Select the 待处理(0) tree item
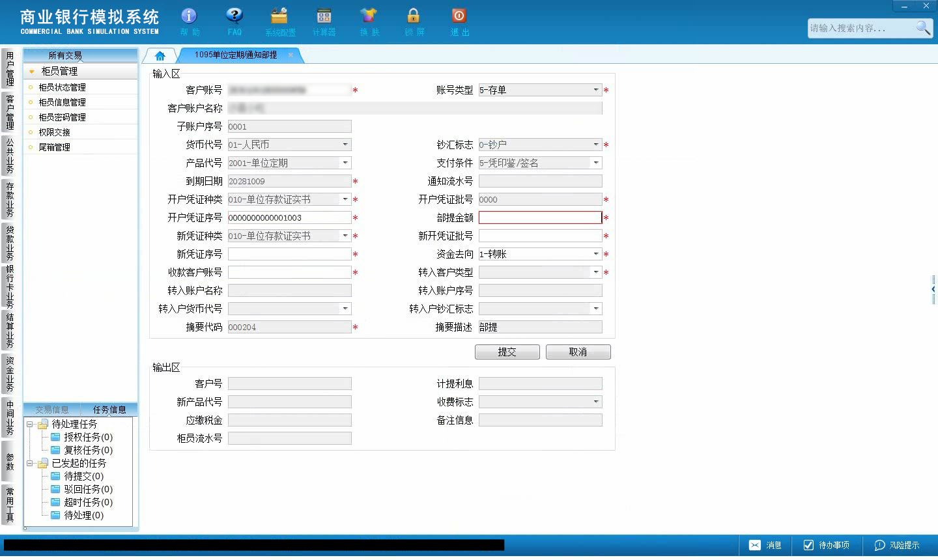938x560 pixels. point(78,515)
